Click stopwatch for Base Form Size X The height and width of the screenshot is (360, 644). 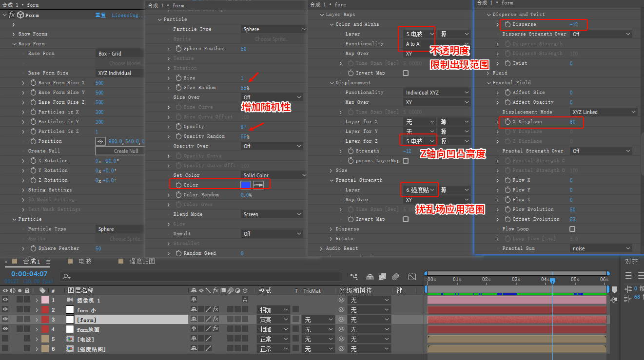(x=33, y=83)
